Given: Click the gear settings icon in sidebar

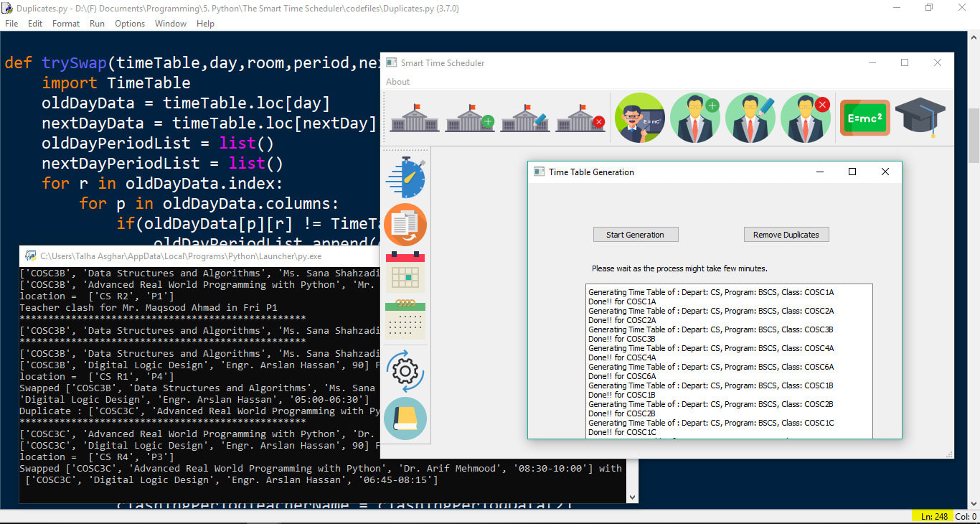Looking at the screenshot, I should click(405, 371).
